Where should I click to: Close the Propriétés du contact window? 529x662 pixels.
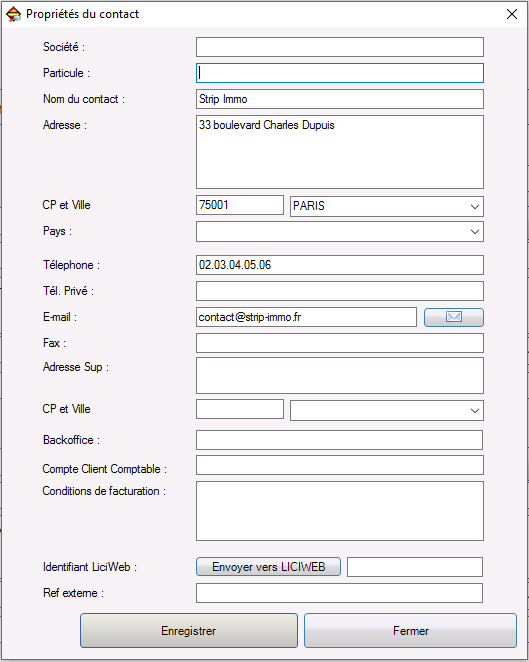click(x=512, y=14)
